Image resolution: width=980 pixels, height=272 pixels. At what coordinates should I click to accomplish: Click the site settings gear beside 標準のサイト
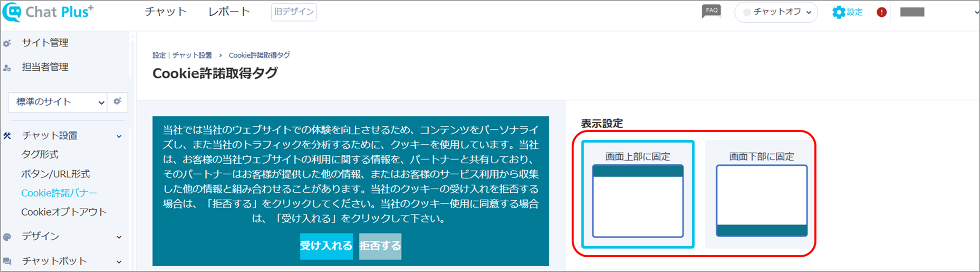(x=118, y=101)
